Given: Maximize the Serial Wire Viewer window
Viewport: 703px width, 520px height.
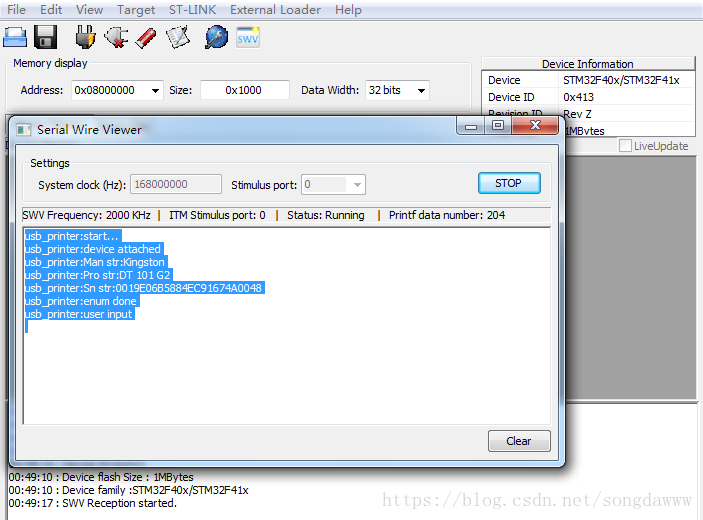Looking at the screenshot, I should [x=498, y=127].
